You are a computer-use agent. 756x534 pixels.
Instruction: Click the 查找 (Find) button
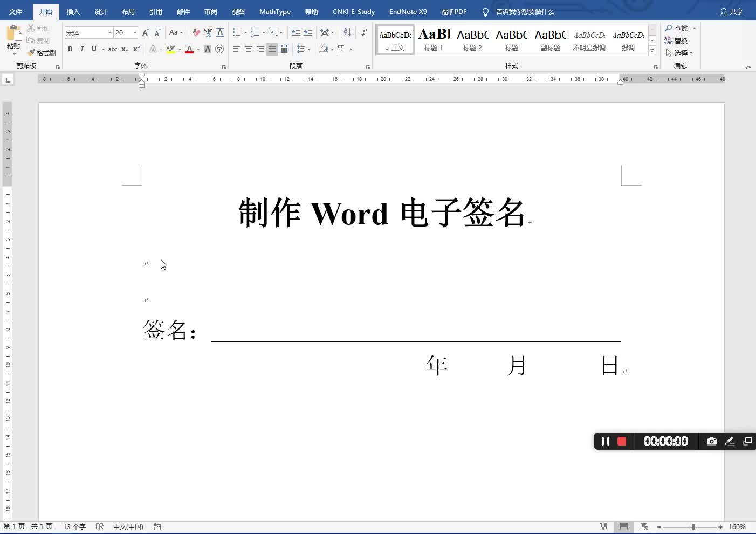click(677, 28)
